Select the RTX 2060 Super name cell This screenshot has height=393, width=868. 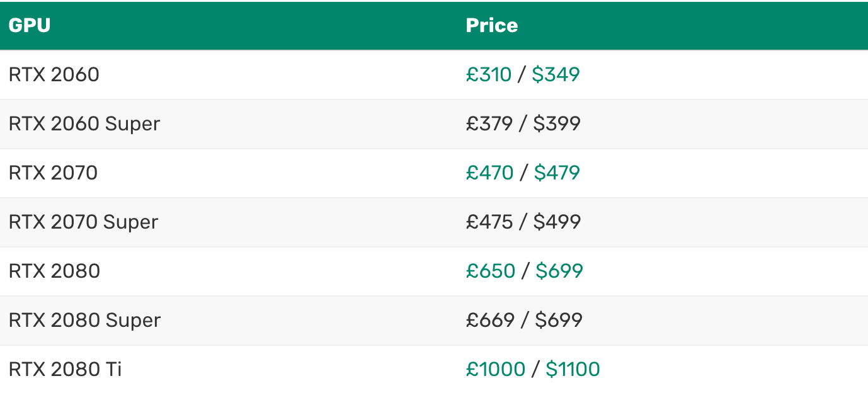tap(84, 124)
